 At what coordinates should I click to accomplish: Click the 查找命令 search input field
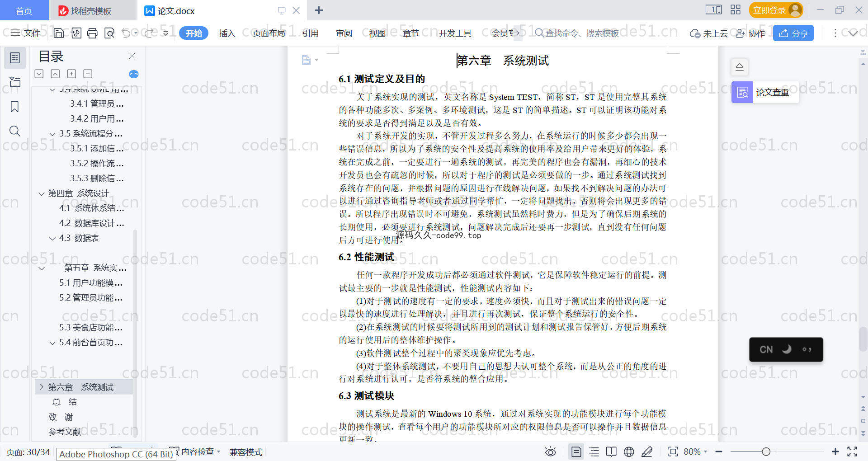pos(582,33)
